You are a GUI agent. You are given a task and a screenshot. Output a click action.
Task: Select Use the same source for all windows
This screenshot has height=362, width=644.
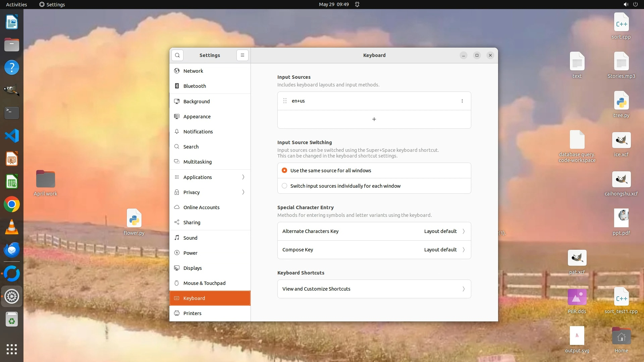click(x=284, y=171)
